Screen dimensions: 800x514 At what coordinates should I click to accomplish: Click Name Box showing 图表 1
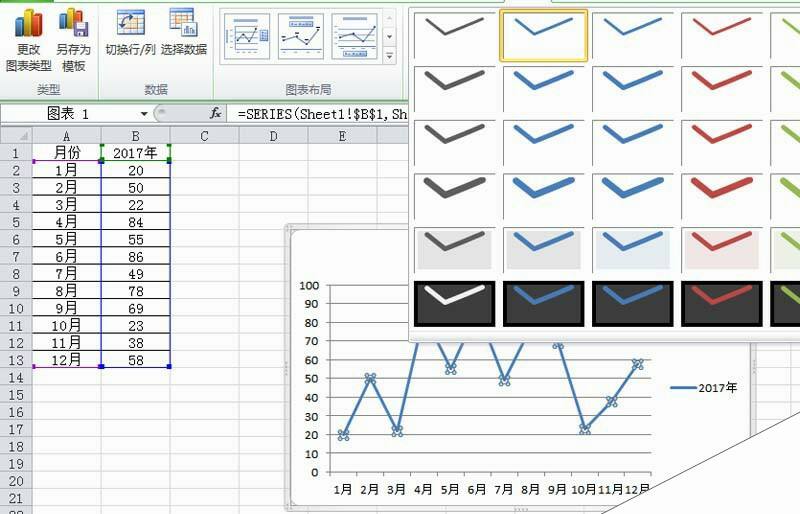coord(69,113)
